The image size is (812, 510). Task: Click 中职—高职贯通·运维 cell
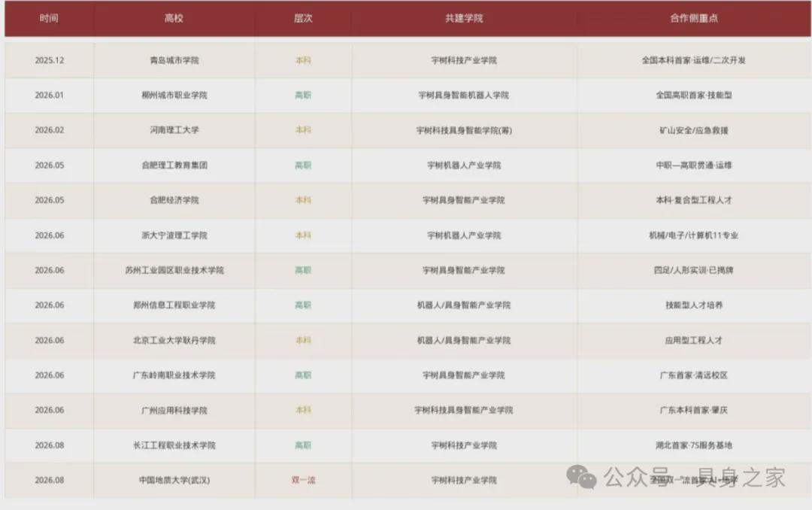point(694,165)
